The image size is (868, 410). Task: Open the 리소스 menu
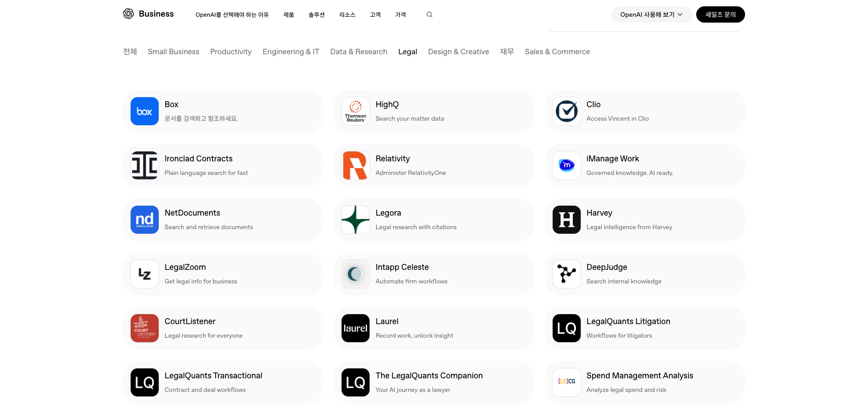click(347, 15)
